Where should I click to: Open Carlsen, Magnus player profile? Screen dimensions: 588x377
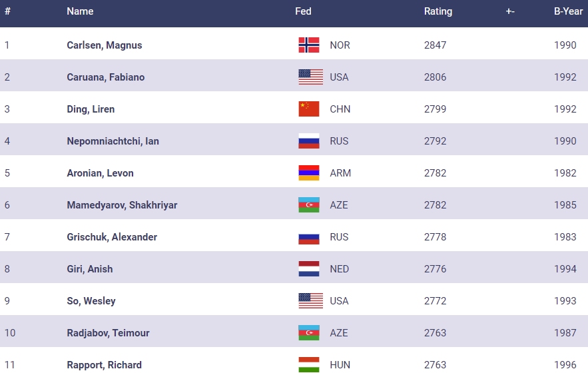[105, 45]
